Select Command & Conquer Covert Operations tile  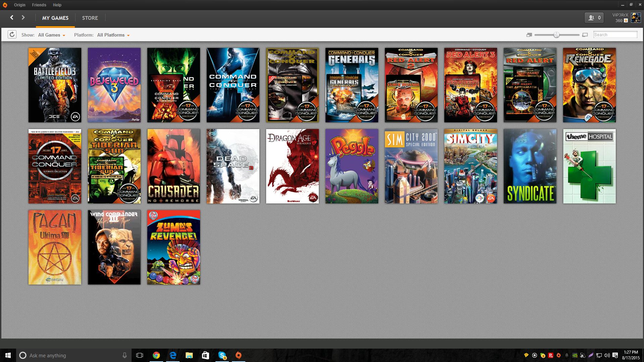tap(292, 85)
